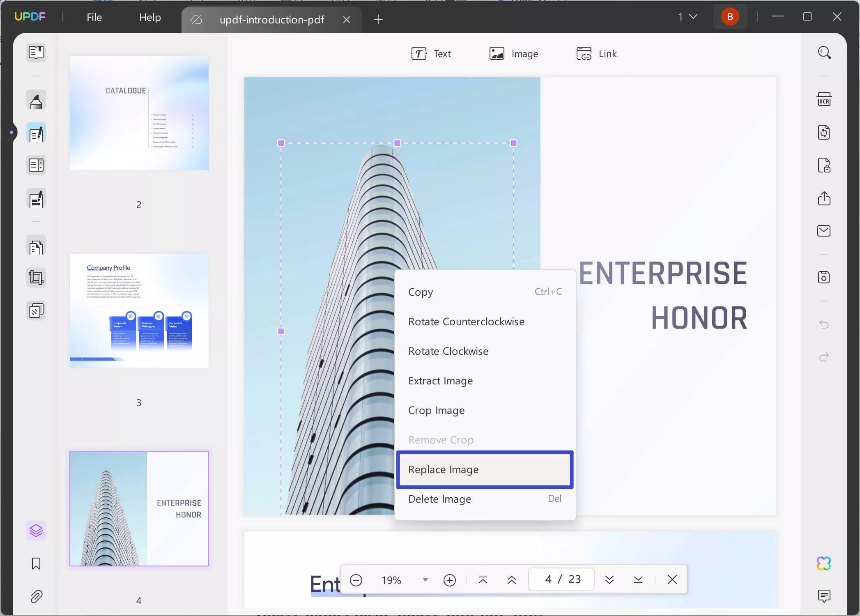
Task: Jump to the last page arrow
Action: coord(638,580)
